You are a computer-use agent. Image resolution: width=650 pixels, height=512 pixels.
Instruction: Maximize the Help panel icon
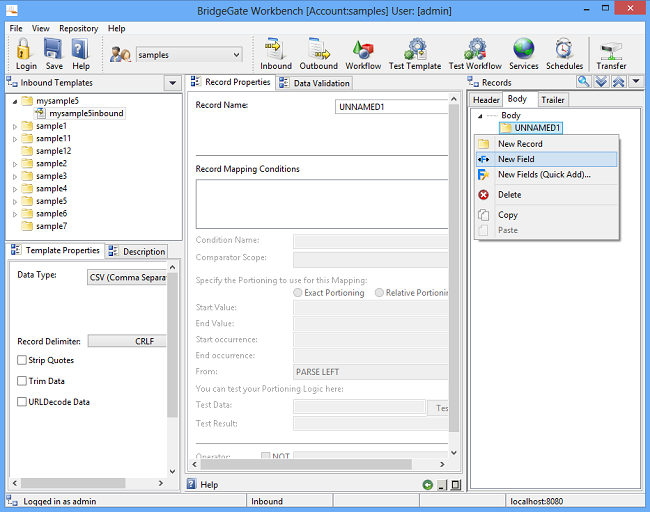pyautogui.click(x=456, y=485)
